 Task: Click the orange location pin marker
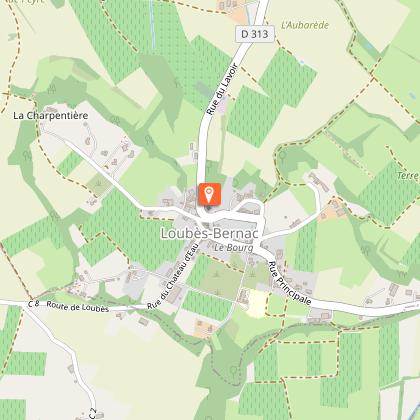point(209,194)
